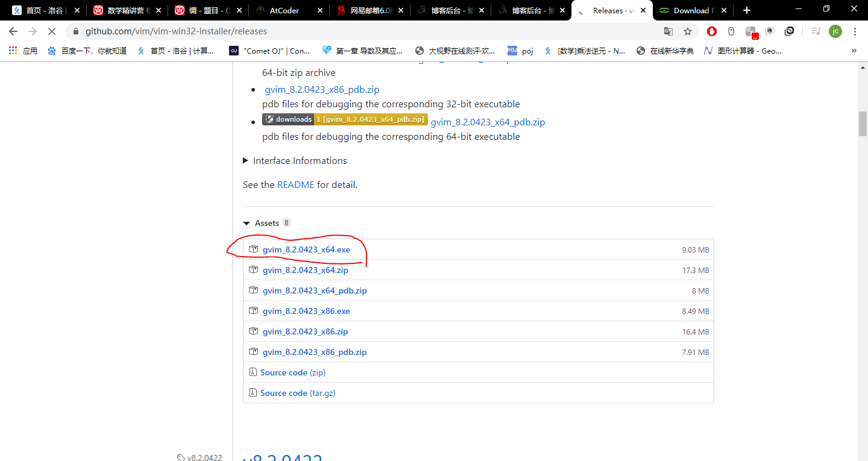Show hidden bookmarks overflow chevron
This screenshot has height=461, width=868.
pyautogui.click(x=854, y=51)
